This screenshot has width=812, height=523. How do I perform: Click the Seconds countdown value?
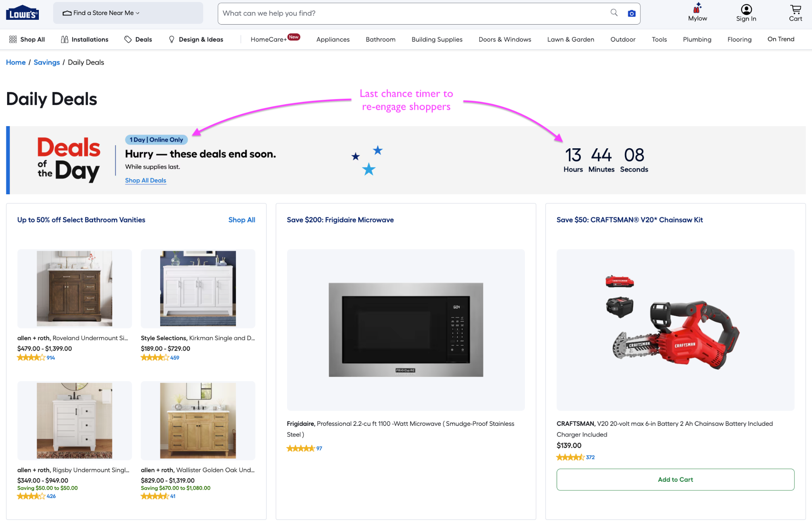tap(634, 155)
